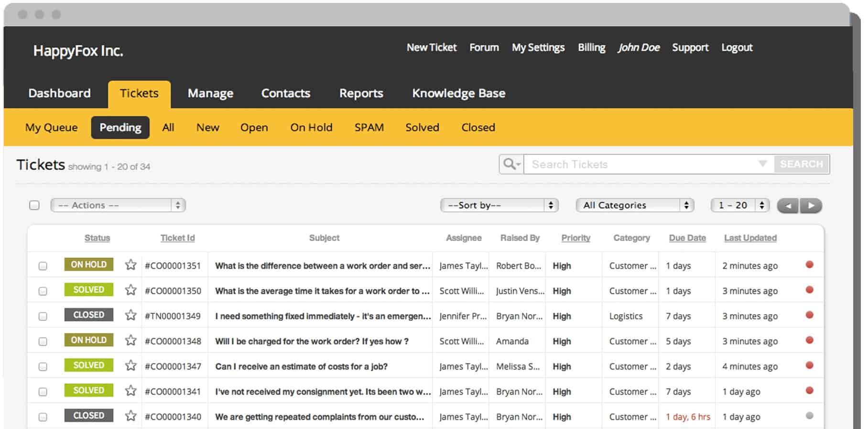Open ticket 'Will I be charged for the work order?'

[312, 341]
